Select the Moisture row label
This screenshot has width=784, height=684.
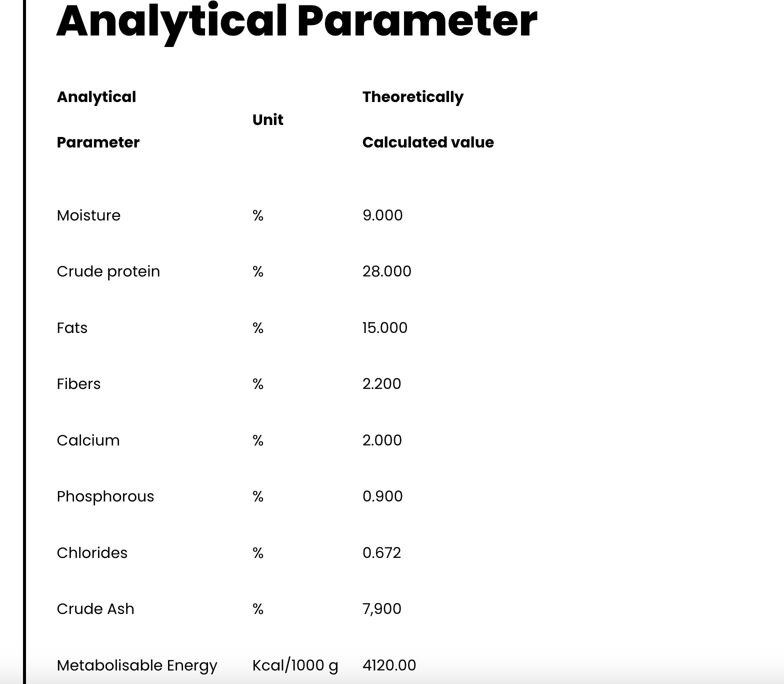click(88, 215)
